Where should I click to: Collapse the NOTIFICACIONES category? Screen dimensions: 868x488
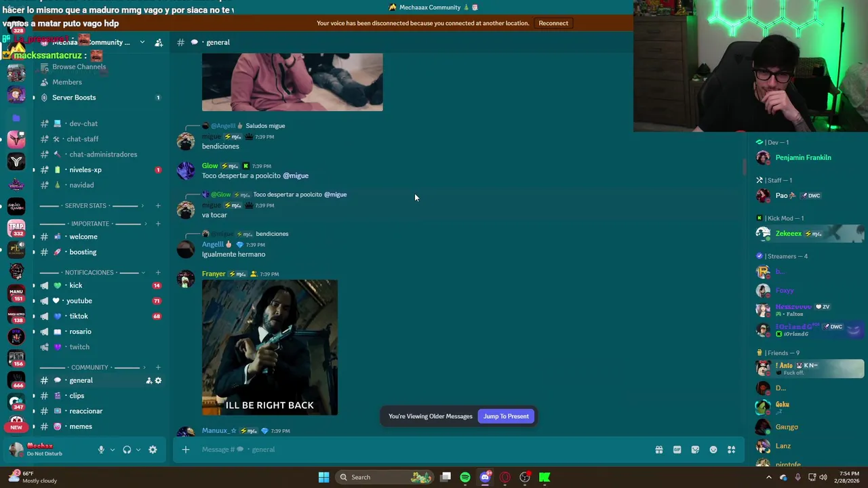90,272
